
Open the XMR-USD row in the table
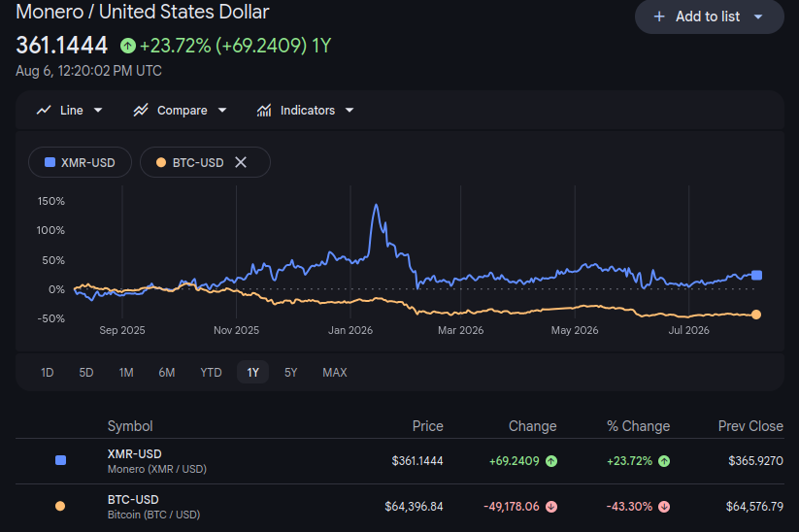tap(400, 461)
